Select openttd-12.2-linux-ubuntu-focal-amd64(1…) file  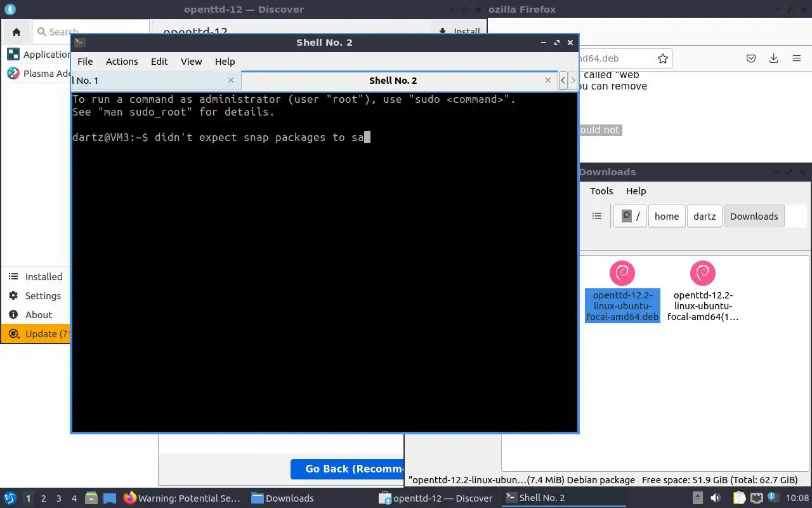(x=703, y=291)
